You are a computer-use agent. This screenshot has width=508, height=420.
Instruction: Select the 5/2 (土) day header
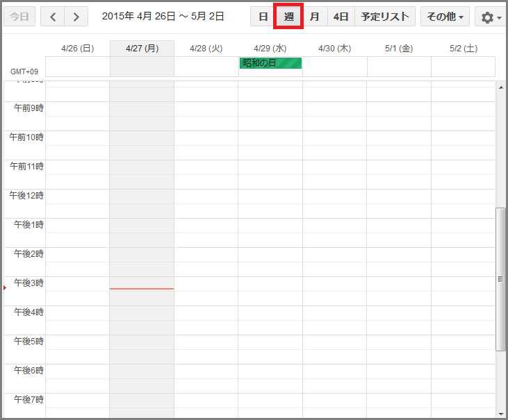click(x=464, y=49)
